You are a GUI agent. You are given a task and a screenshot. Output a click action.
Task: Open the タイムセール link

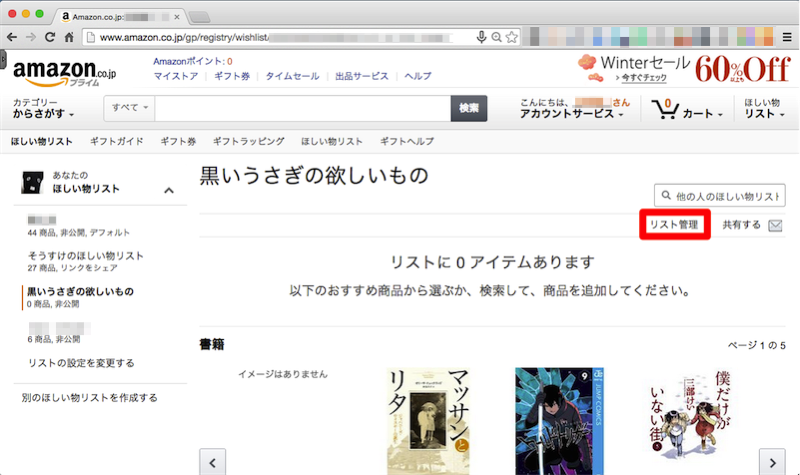(x=292, y=76)
